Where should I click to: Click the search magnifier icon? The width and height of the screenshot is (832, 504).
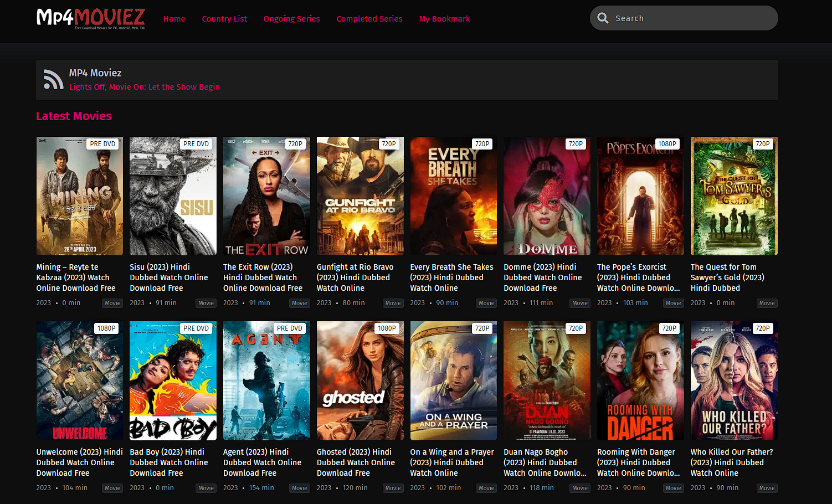click(x=603, y=18)
